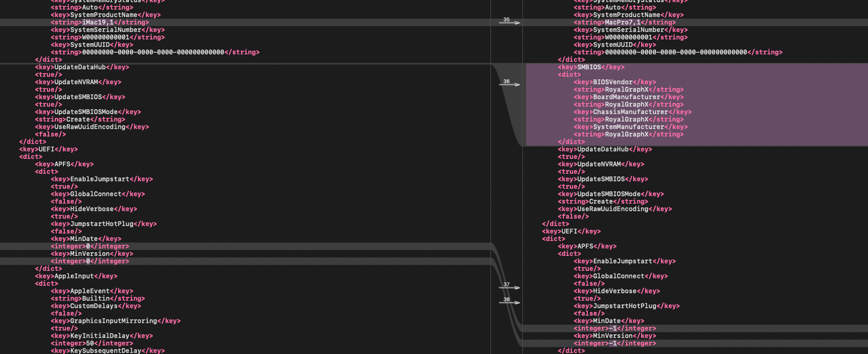The image size is (868, 354).
Task: Select the Create string in the right pane
Action: click(x=603, y=202)
